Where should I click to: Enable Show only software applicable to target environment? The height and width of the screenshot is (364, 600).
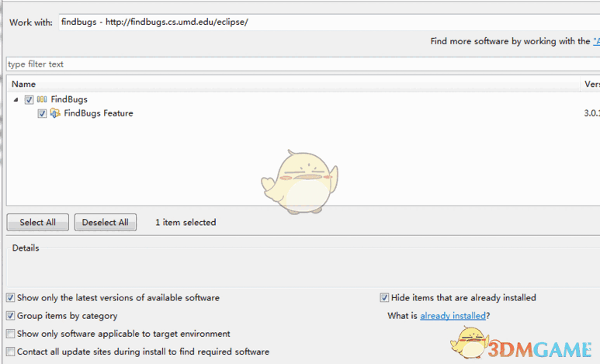pos(11,334)
